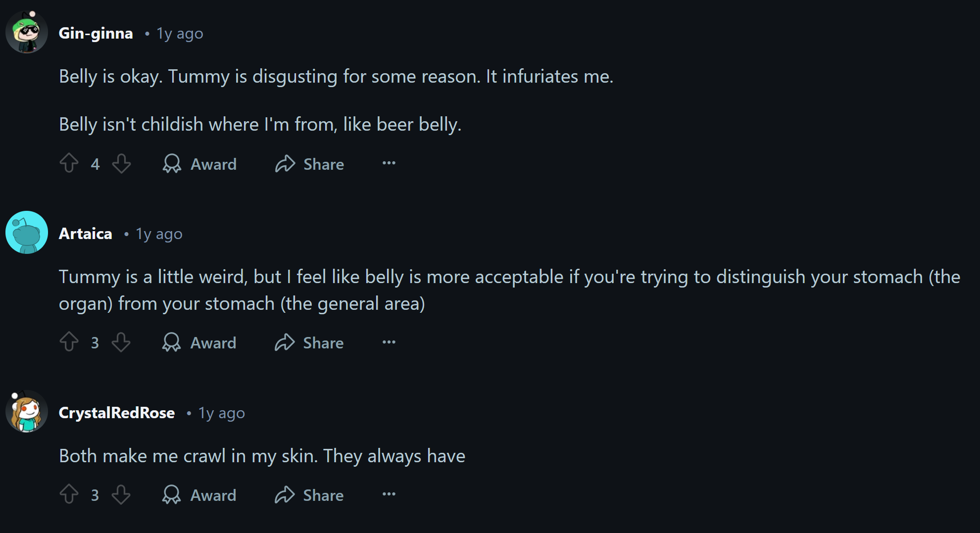The height and width of the screenshot is (533, 980).
Task: Click Artaica's teal Snoo avatar
Action: point(27,233)
